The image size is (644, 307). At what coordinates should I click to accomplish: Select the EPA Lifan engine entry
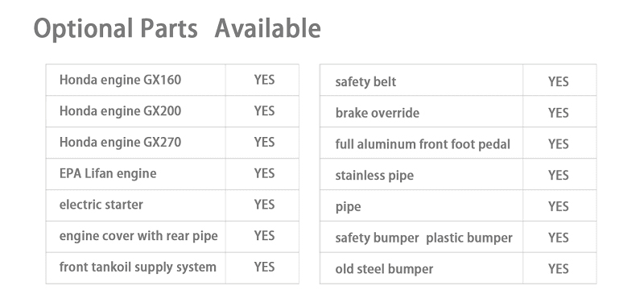pos(108,173)
